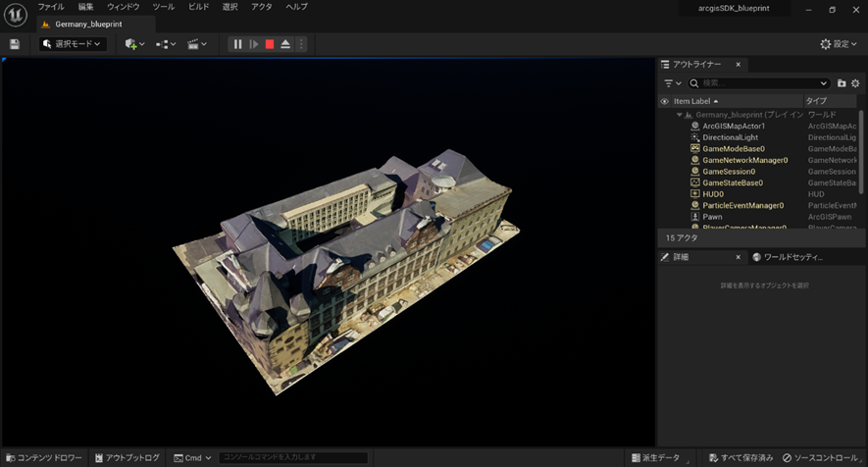Toggle the visibility eye column header
Viewport: 868px width, 467px height.
(664, 101)
